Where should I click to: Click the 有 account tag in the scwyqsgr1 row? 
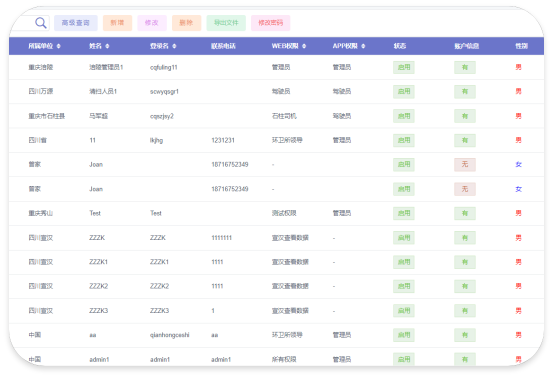coord(465,92)
